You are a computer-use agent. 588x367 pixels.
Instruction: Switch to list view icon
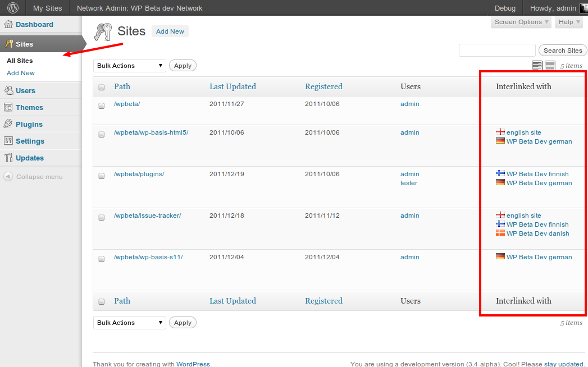pos(537,66)
